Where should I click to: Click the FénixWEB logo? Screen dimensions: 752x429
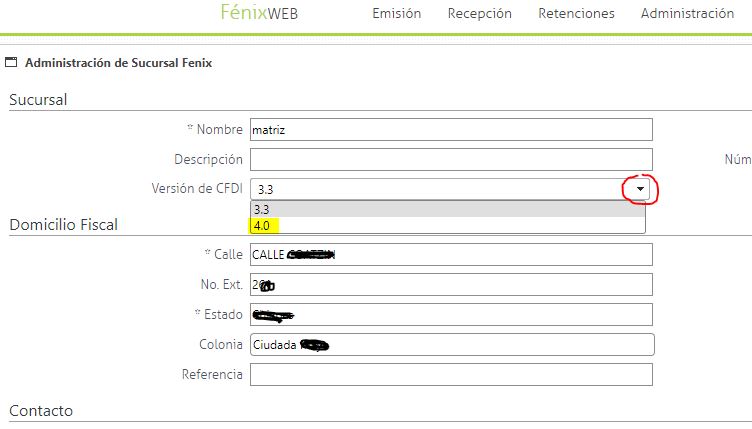(x=259, y=12)
